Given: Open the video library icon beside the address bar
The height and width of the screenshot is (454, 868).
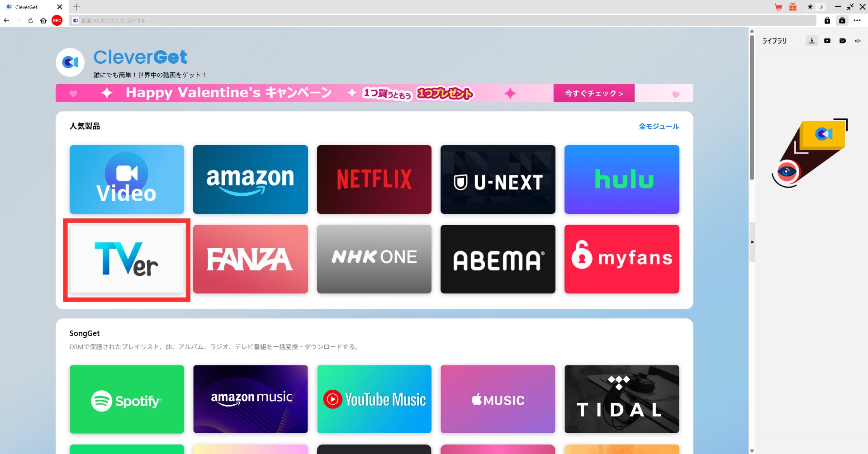Looking at the screenshot, I should coord(842,21).
